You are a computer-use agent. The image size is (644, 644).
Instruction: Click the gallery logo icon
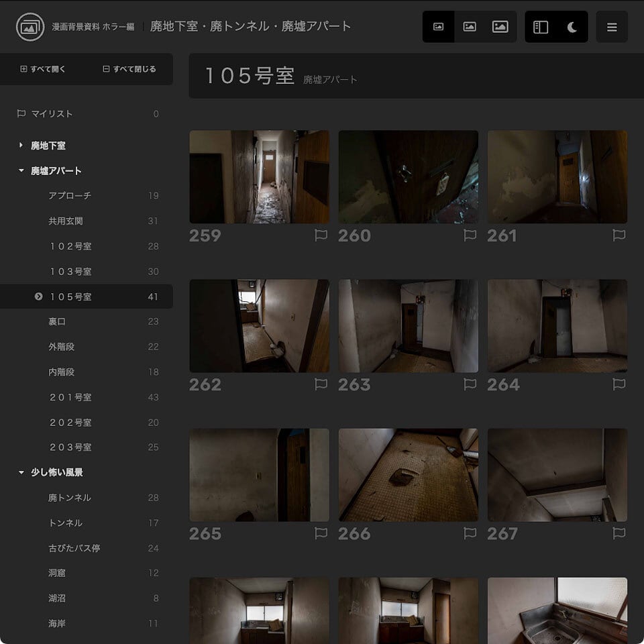[x=30, y=27]
